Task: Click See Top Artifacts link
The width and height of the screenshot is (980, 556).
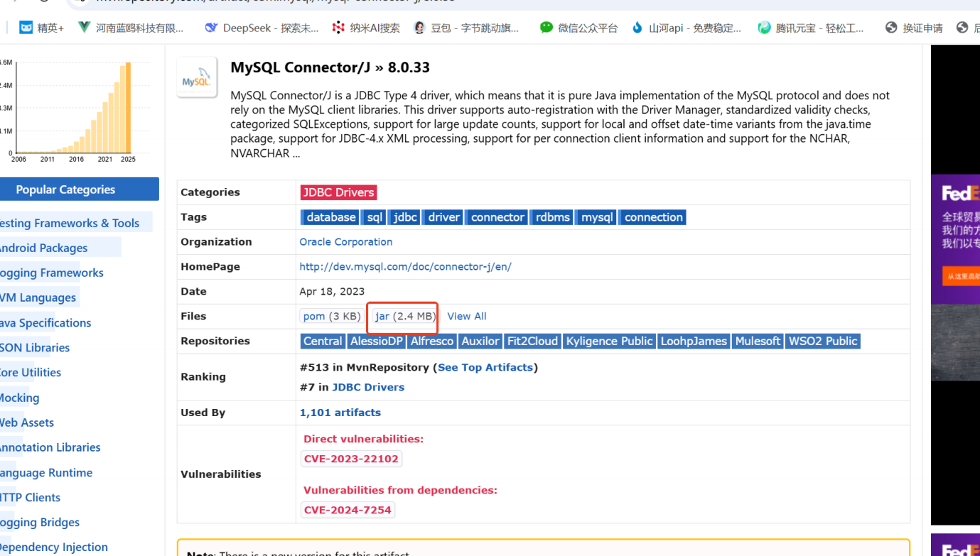Action: (x=485, y=368)
